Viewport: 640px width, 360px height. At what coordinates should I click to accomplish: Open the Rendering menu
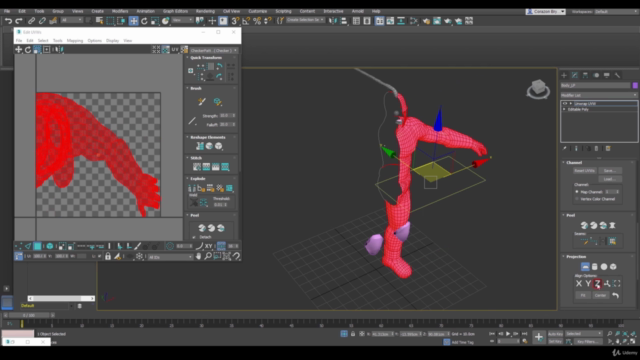[205, 11]
